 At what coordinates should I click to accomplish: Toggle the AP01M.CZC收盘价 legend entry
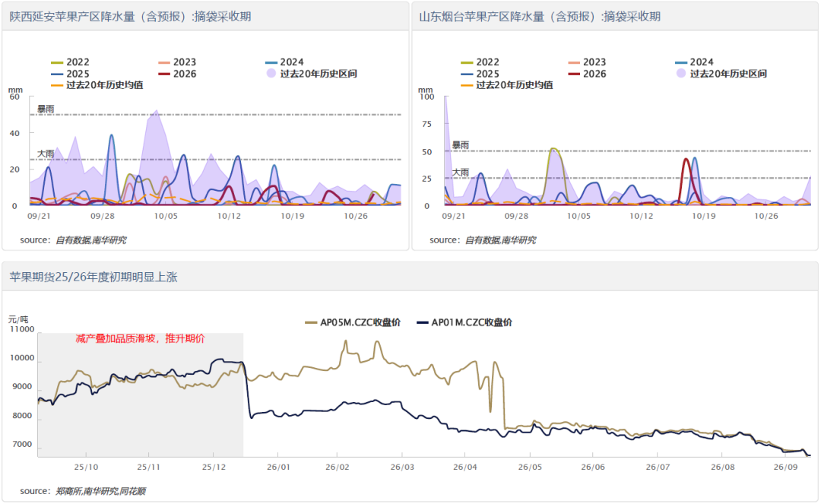(x=464, y=322)
